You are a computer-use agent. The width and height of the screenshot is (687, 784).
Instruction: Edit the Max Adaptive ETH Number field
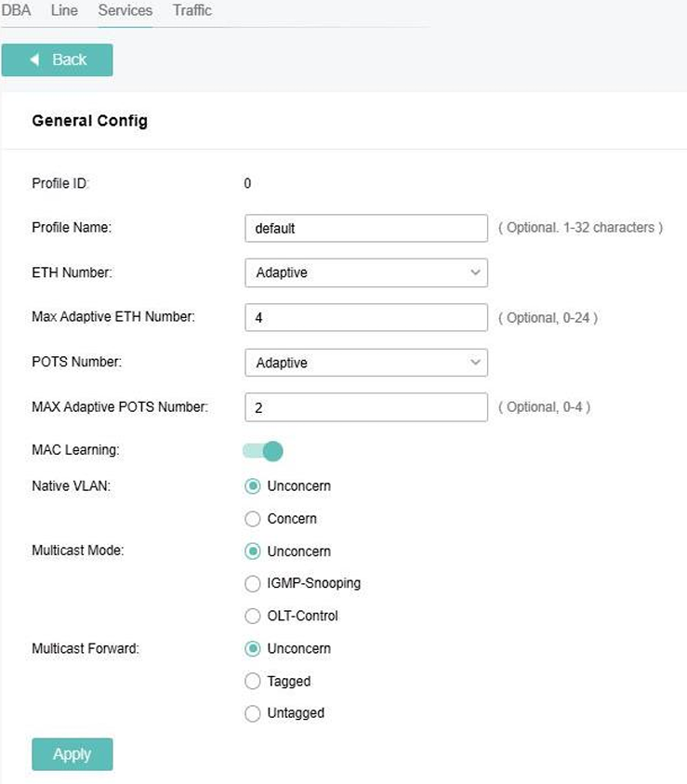click(x=366, y=317)
